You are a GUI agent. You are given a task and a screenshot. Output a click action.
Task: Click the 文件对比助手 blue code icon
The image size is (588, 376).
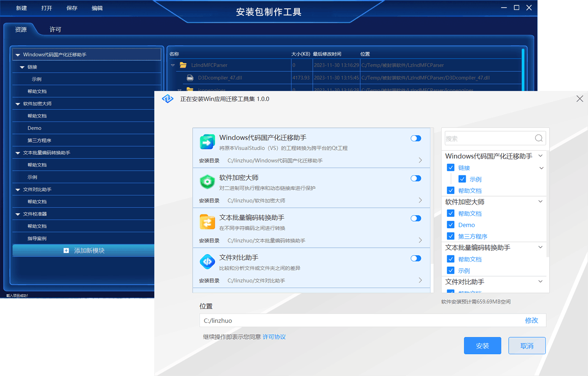(207, 262)
